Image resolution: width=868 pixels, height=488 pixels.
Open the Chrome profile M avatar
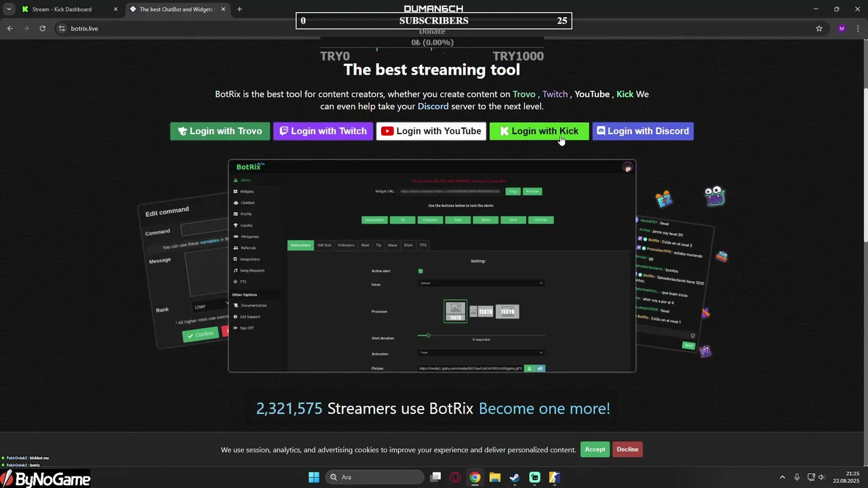(x=842, y=28)
